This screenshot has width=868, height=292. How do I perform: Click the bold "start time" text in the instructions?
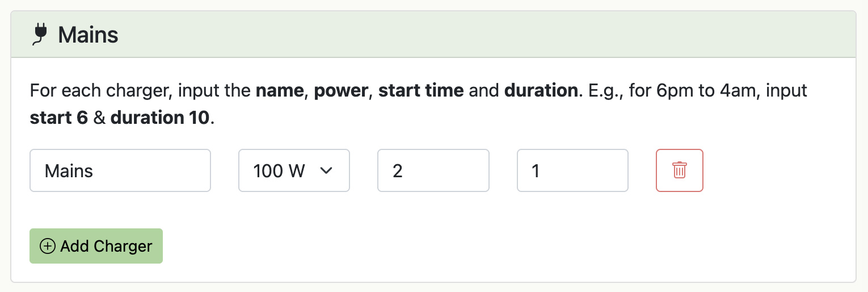(x=421, y=90)
